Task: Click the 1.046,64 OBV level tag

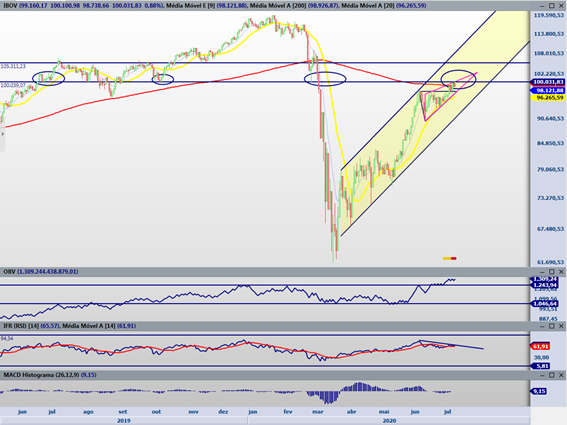Action: pos(545,304)
